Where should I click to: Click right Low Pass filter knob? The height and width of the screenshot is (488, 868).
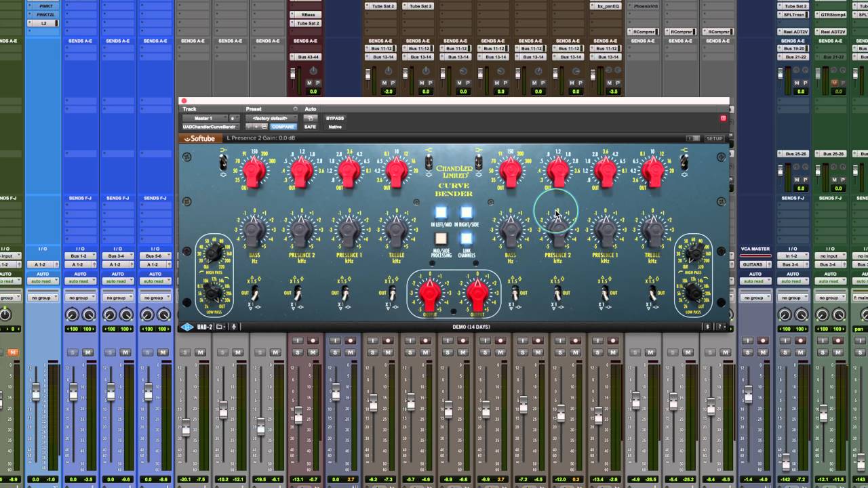click(693, 293)
